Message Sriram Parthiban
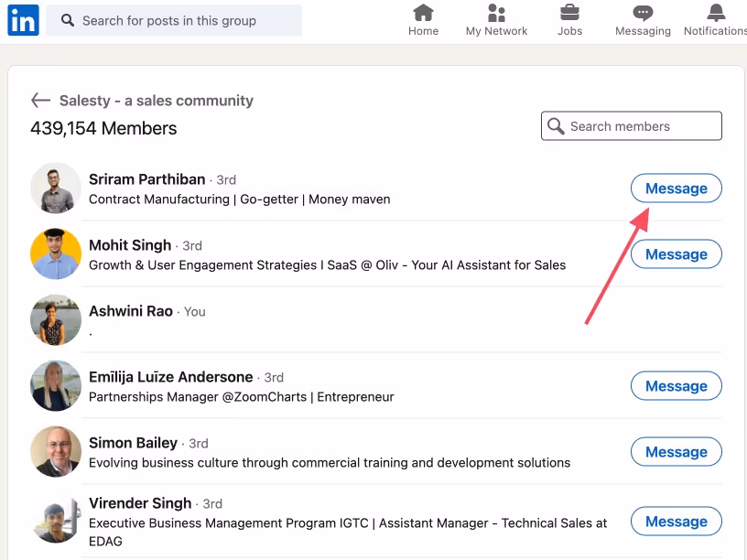Viewport: 747px width, 560px height. pos(676,188)
